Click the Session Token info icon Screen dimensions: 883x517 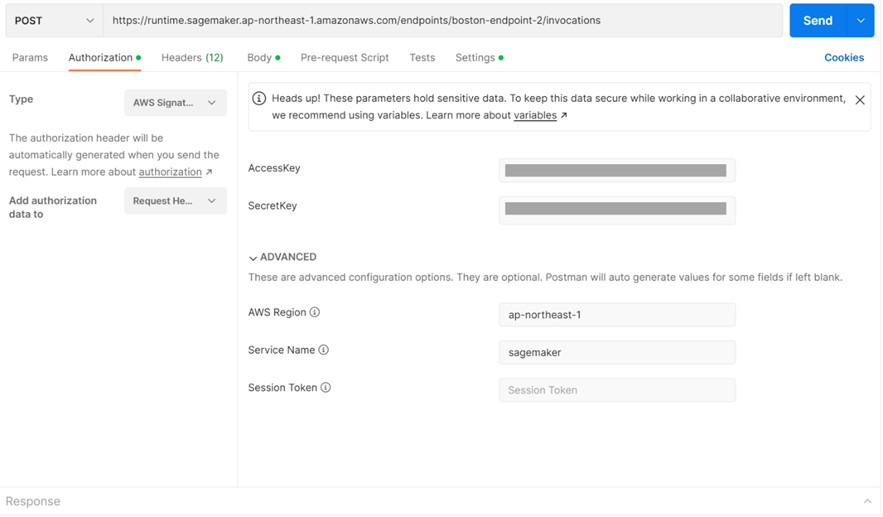point(325,388)
